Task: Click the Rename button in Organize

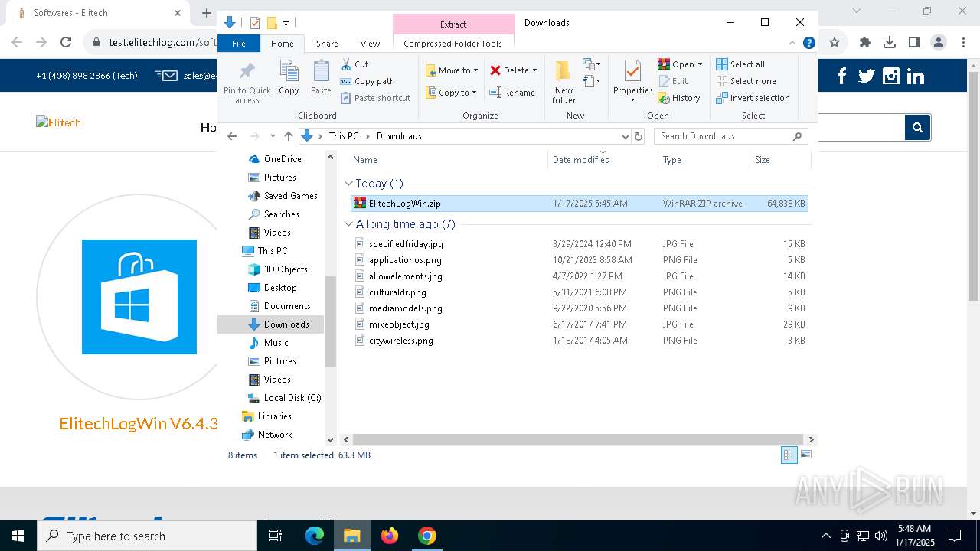Action: [x=512, y=93]
